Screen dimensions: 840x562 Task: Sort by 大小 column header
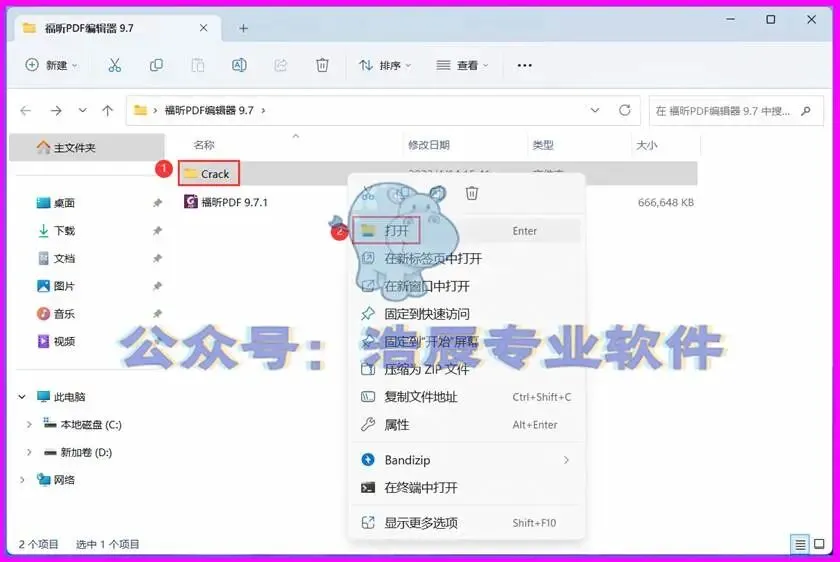(x=647, y=145)
